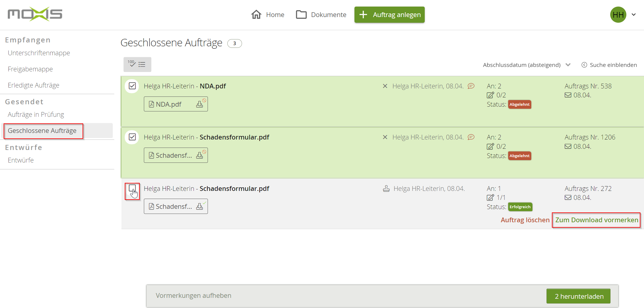Uncheck the NDA.pdf order checkbox
644x308 pixels.
click(x=132, y=86)
